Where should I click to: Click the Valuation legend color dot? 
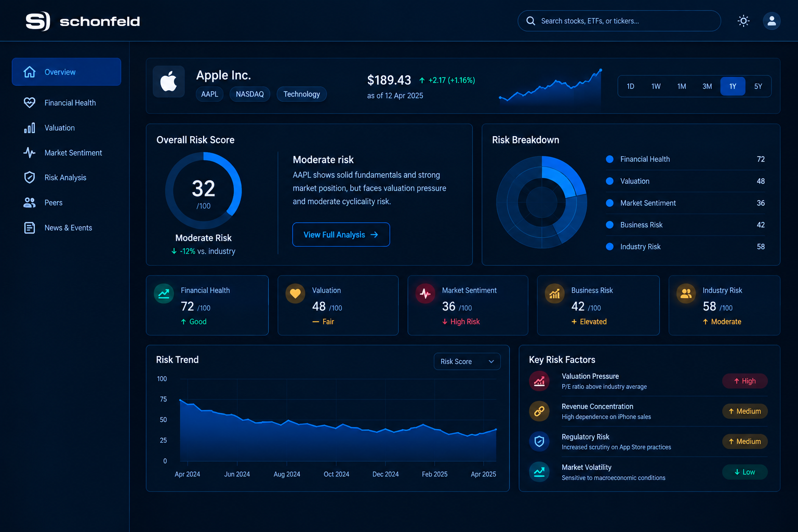(610, 181)
